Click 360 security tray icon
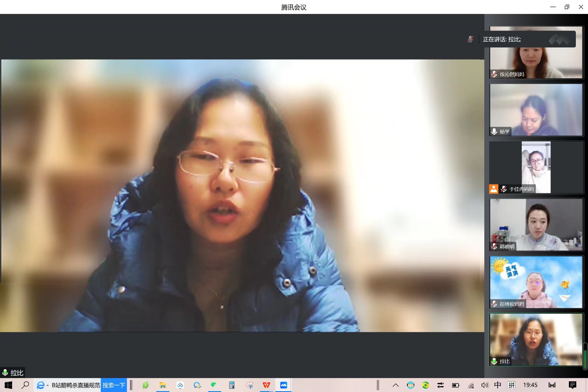The height and width of the screenshot is (392, 588). pyautogui.click(x=426, y=385)
